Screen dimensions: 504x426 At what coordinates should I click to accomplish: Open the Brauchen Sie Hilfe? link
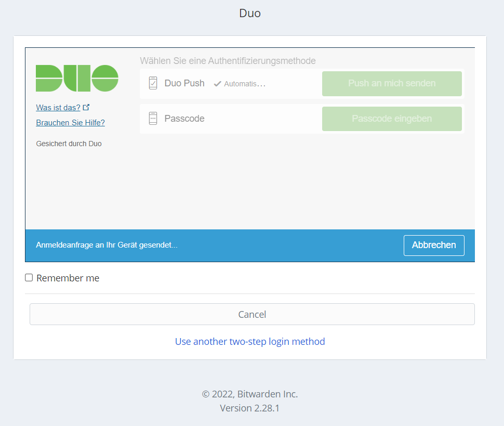point(70,123)
